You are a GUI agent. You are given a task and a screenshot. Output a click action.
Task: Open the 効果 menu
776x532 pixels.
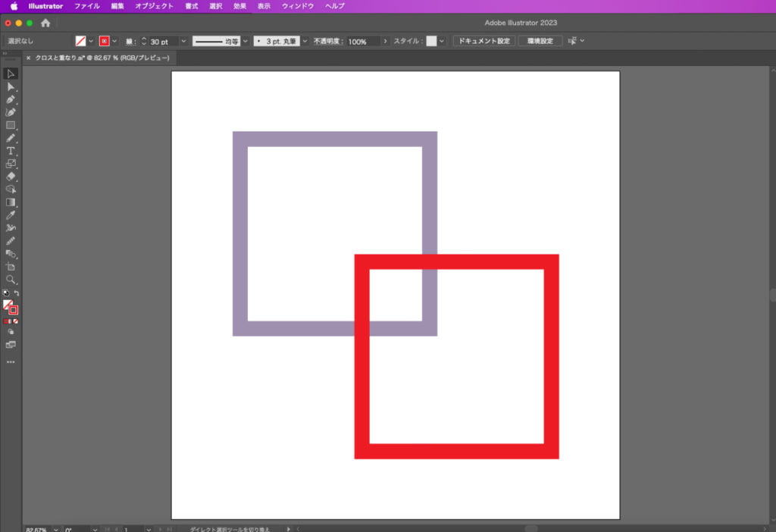(x=239, y=6)
